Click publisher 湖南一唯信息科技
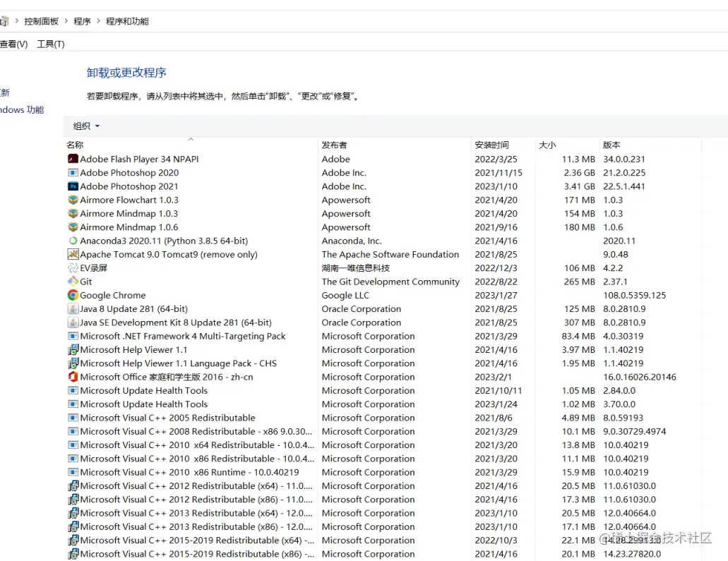The image size is (728, 561). coord(356,267)
